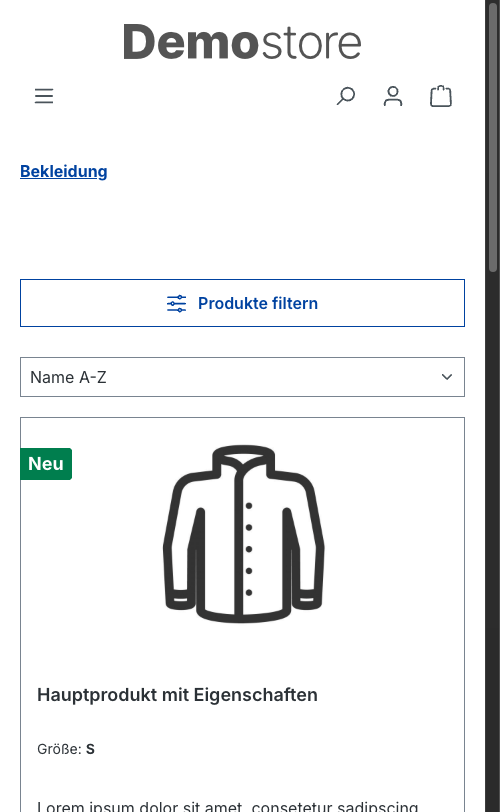Image resolution: width=500 pixels, height=812 pixels.
Task: Click the Lorem ipsum product description text
Action: (228, 806)
